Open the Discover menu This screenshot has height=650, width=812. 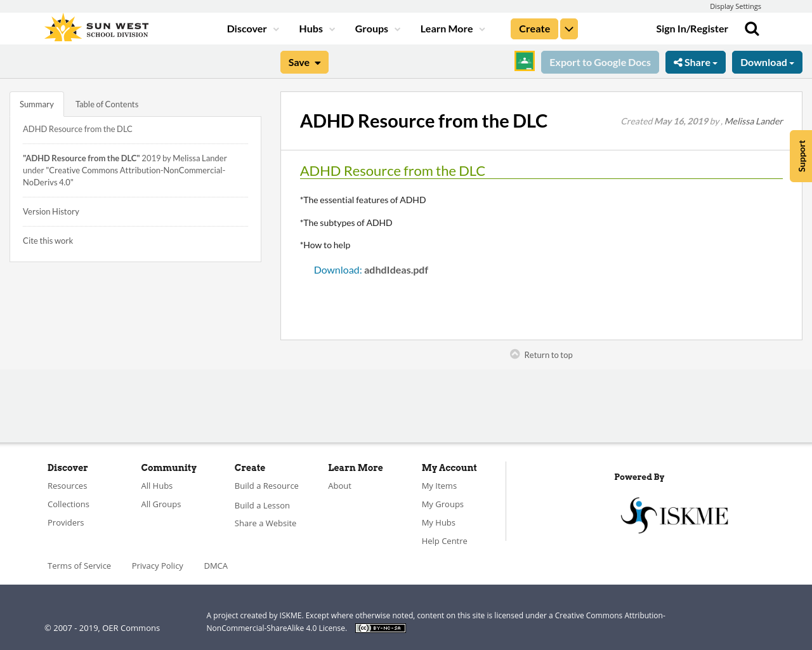[x=247, y=27]
